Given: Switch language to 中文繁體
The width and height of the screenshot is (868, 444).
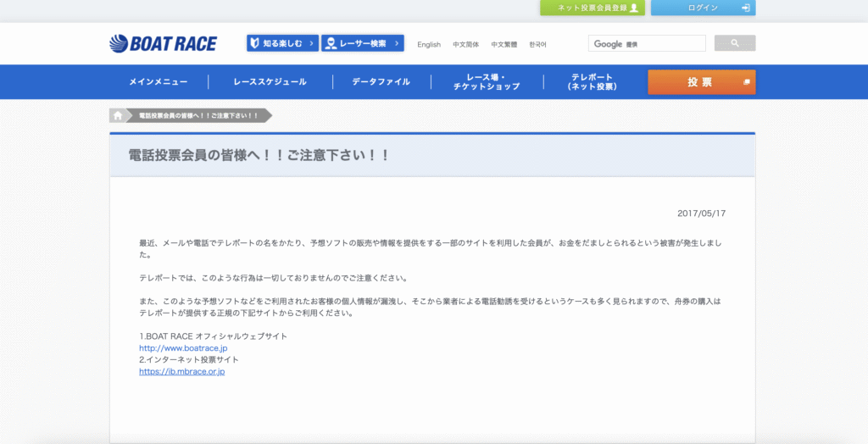Looking at the screenshot, I should [x=504, y=44].
